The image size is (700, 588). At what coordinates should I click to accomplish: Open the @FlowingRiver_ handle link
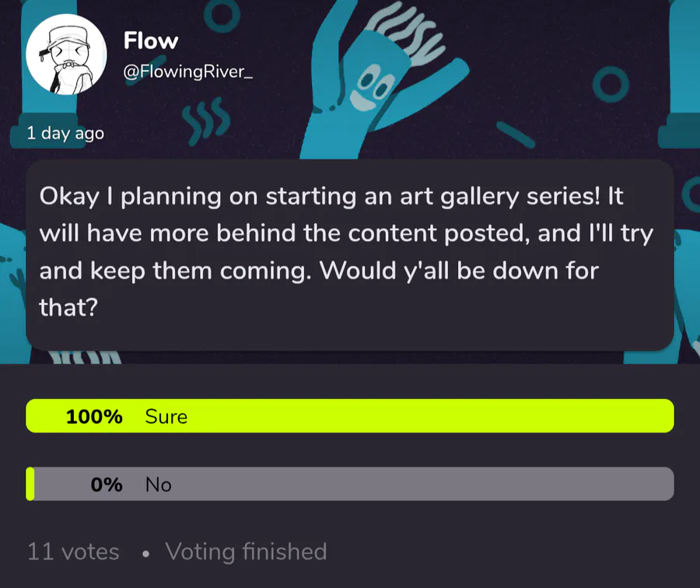tap(188, 72)
